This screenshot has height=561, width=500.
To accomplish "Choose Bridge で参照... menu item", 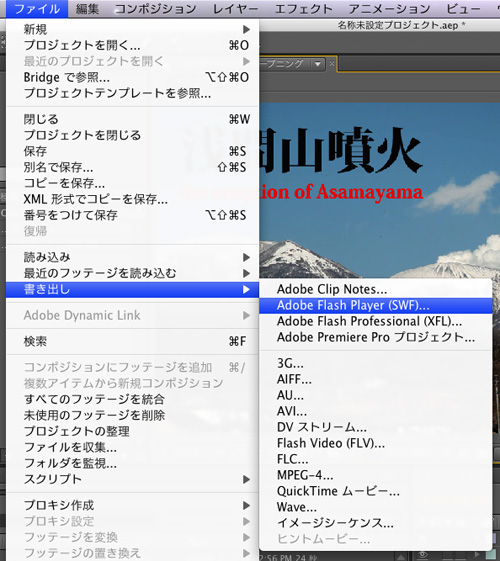I will (132, 77).
